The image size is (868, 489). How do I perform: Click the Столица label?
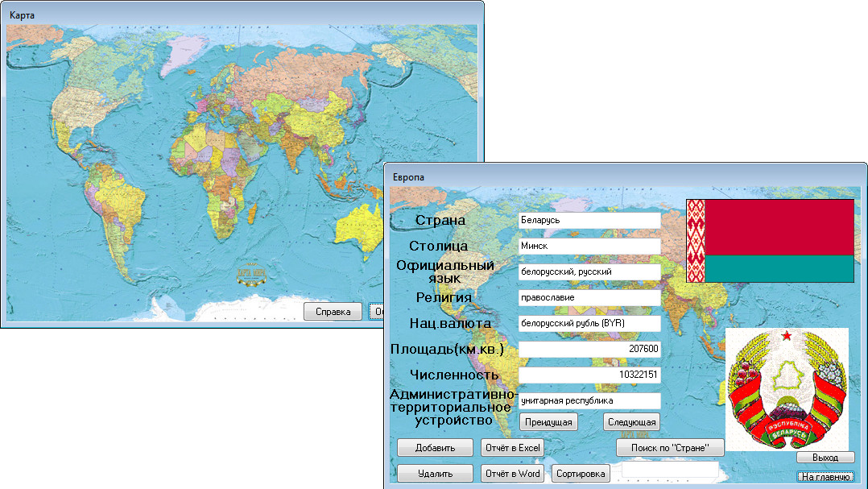438,246
